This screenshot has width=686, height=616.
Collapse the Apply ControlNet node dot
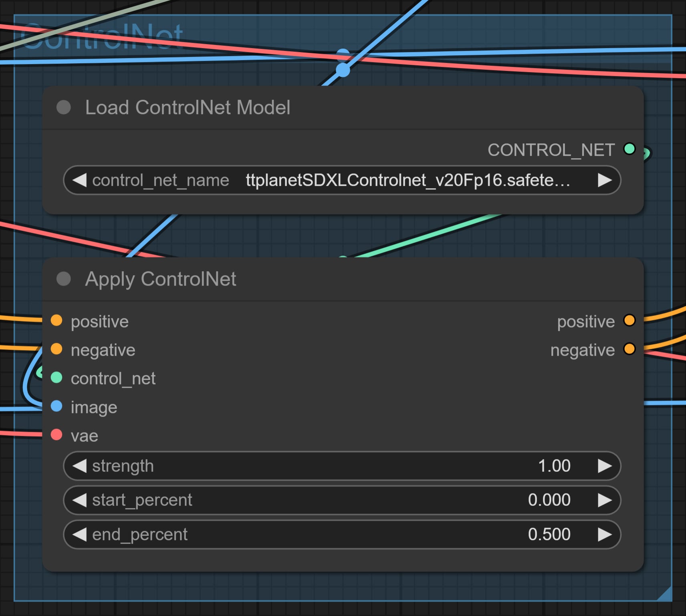64,279
